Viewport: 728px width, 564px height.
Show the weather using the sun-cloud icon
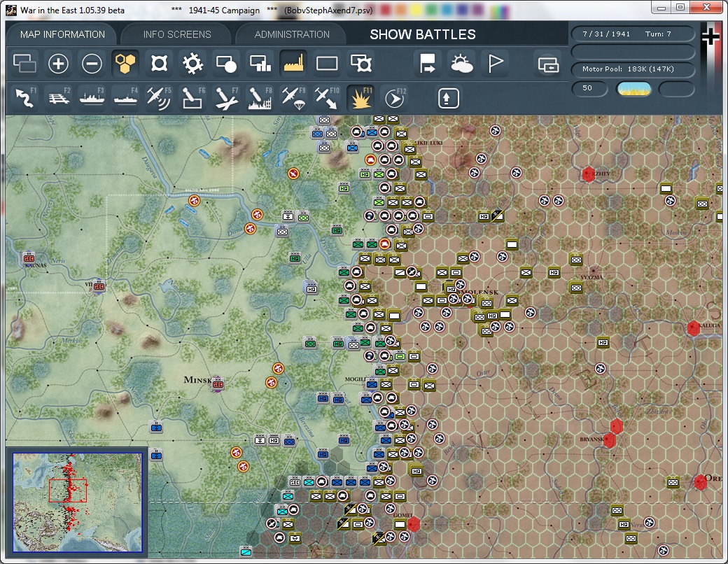[461, 63]
